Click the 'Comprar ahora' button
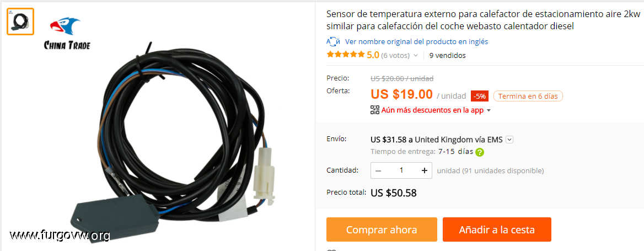 382,229
